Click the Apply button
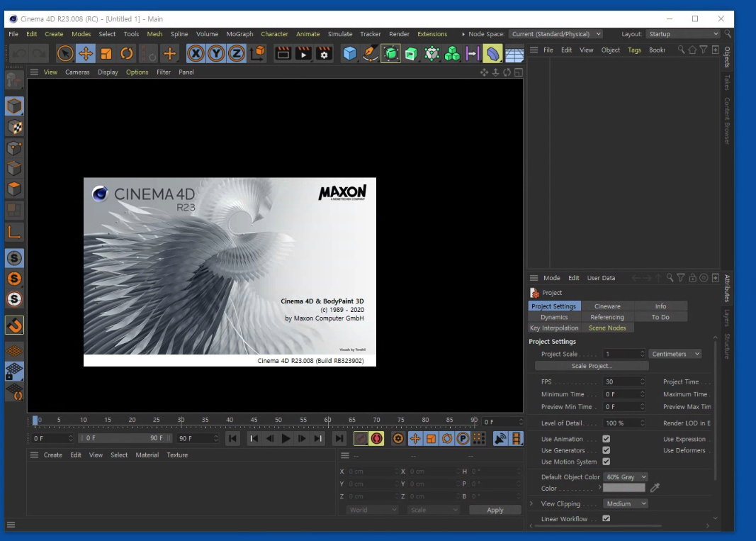The image size is (756, 541). (x=495, y=510)
